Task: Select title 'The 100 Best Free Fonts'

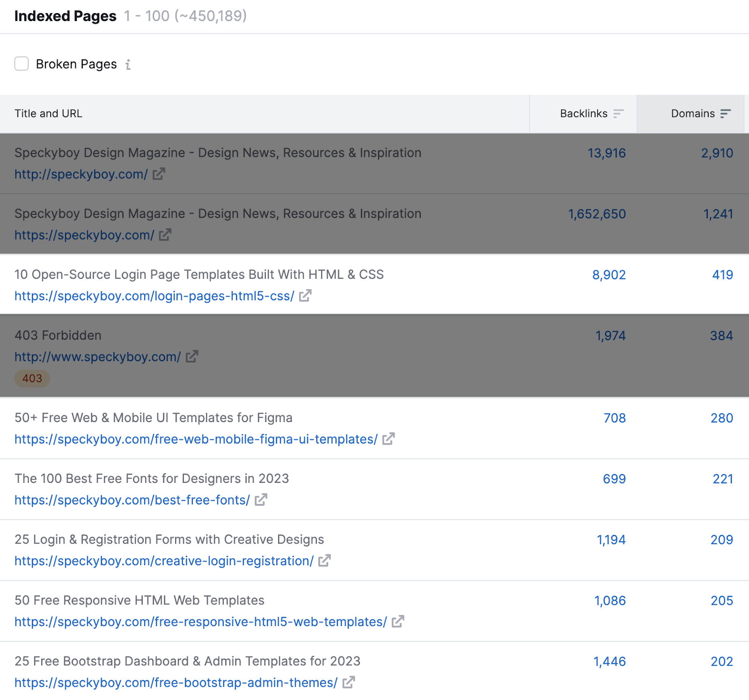Action: click(x=152, y=479)
